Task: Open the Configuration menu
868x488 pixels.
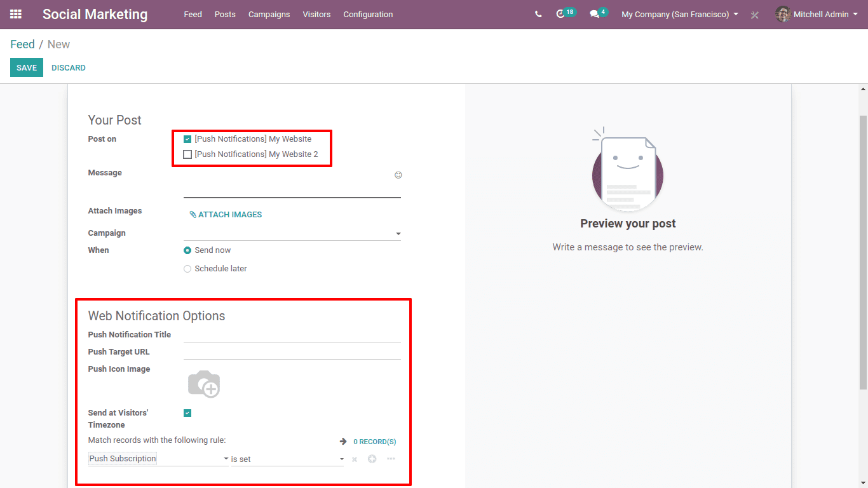Action: pyautogui.click(x=368, y=14)
